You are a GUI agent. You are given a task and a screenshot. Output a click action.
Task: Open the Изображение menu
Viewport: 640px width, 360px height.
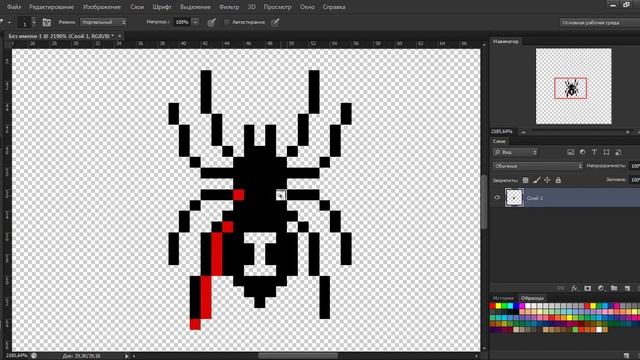pyautogui.click(x=102, y=7)
